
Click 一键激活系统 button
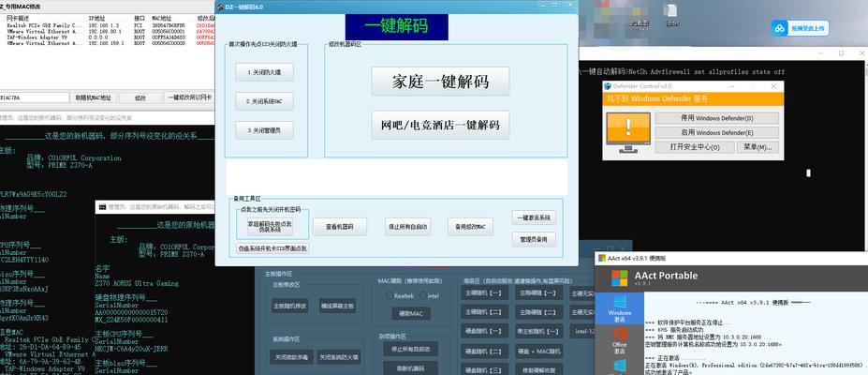coord(534,217)
